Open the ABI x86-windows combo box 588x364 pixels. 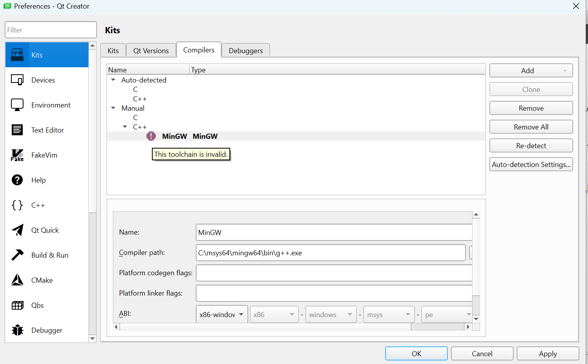222,314
